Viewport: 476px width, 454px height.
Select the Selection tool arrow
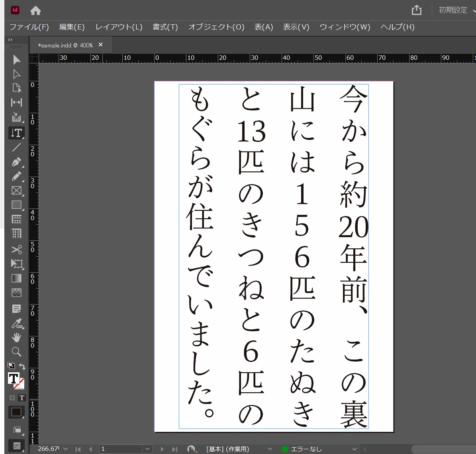click(16, 60)
